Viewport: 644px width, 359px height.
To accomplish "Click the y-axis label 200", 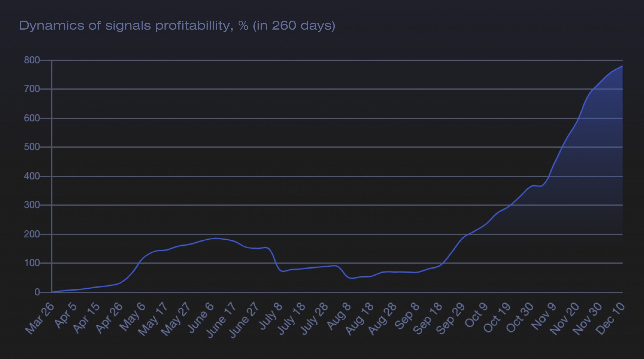I will 32,234.
